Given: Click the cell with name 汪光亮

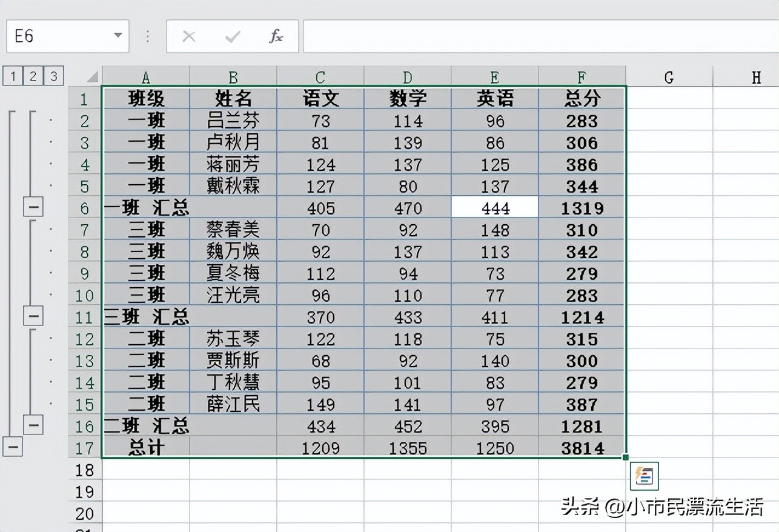Looking at the screenshot, I should (233, 295).
